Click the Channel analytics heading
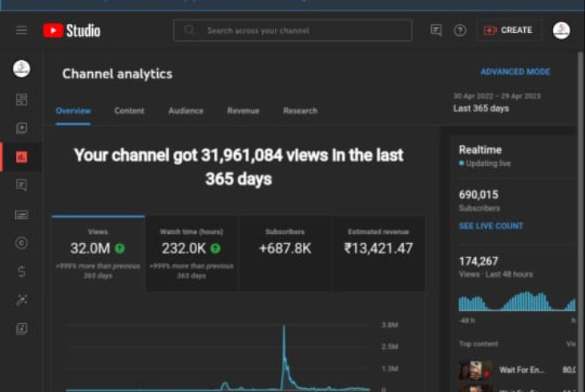Viewport: 585px width, 392px height. tap(117, 74)
